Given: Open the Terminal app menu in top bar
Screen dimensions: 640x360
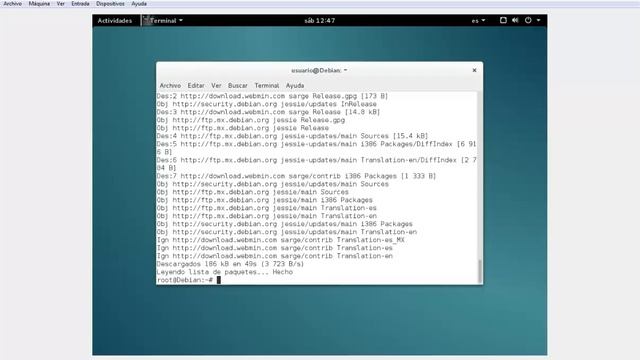Looking at the screenshot, I should point(163,20).
